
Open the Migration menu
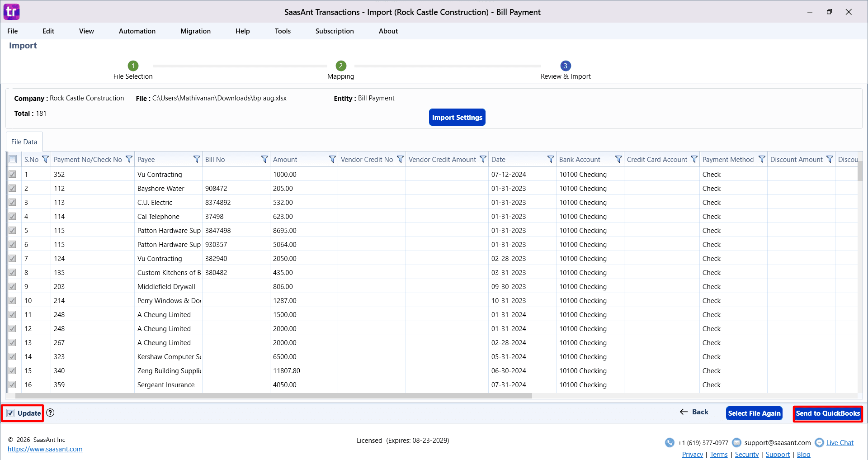click(195, 31)
